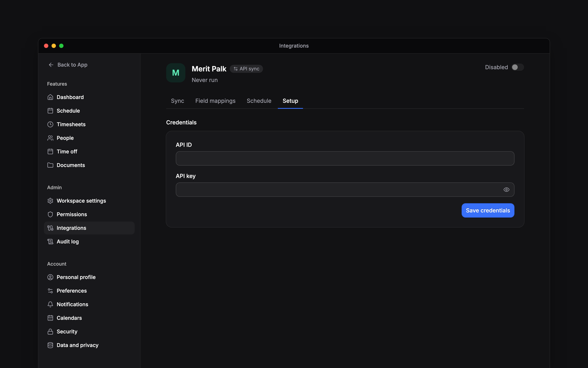The height and width of the screenshot is (368, 588).
Task: Focus the API ID input field
Action: click(345, 158)
